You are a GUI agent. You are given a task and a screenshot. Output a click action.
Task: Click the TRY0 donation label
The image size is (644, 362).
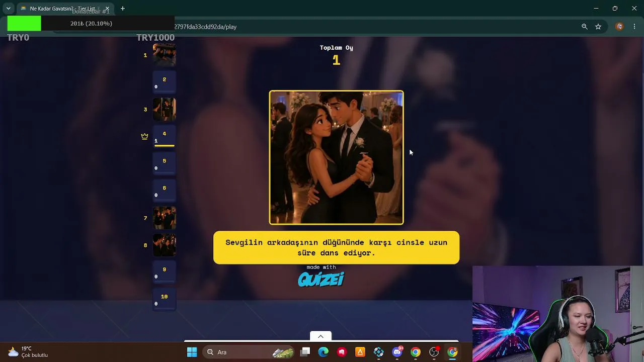pos(18,38)
